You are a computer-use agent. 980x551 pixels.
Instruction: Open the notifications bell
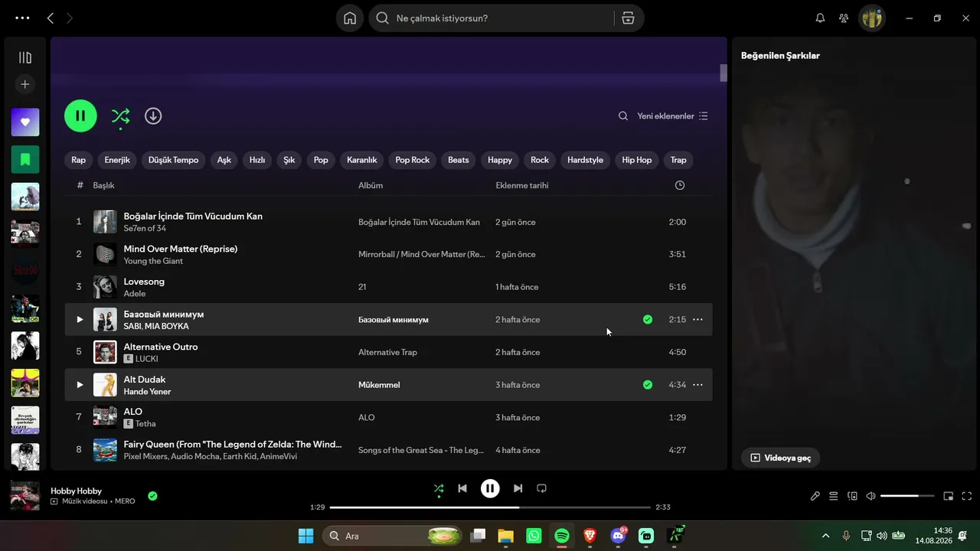click(820, 18)
